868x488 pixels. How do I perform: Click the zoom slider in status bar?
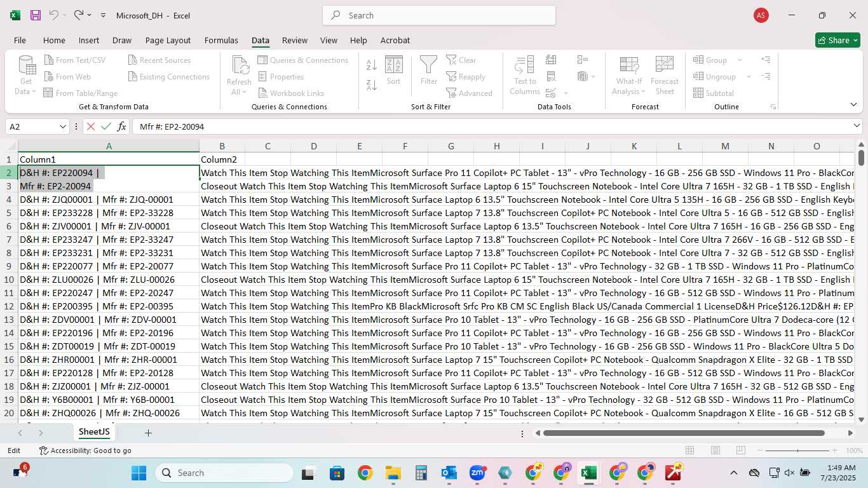click(x=797, y=451)
